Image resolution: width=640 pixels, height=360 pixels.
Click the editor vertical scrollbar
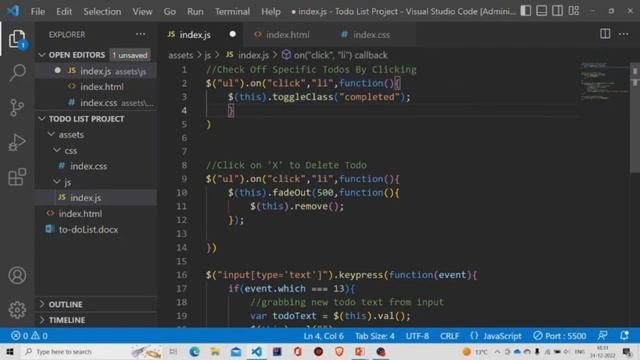(x=635, y=118)
